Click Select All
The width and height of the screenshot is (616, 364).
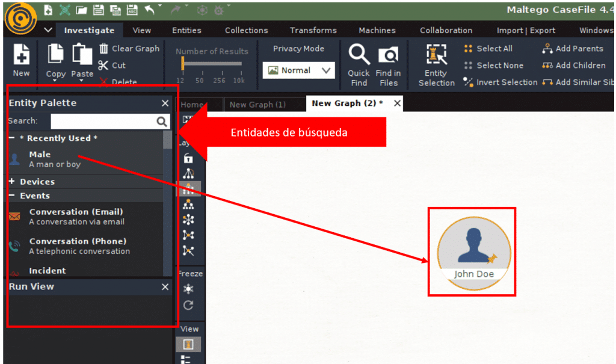[x=488, y=48]
